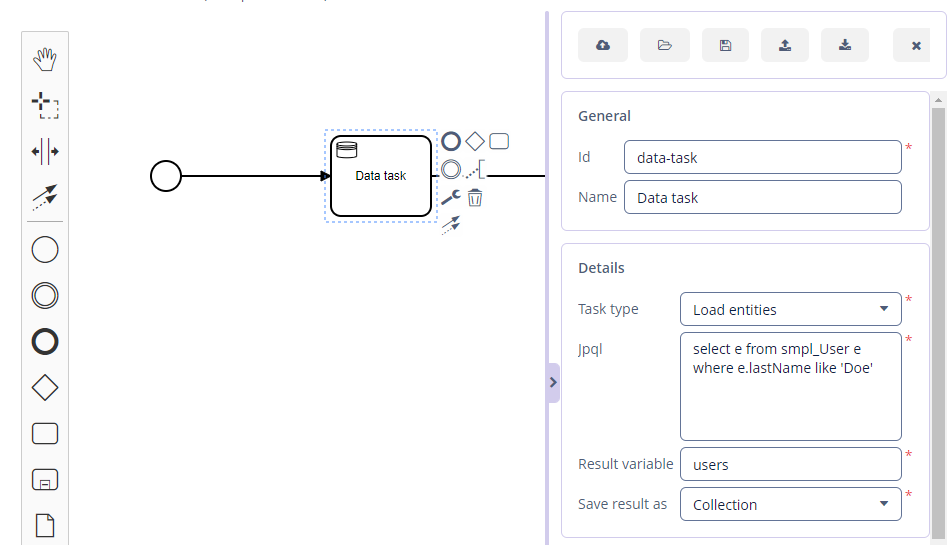Click into the Jpql query text area
The image size is (952, 545).
tap(790, 386)
